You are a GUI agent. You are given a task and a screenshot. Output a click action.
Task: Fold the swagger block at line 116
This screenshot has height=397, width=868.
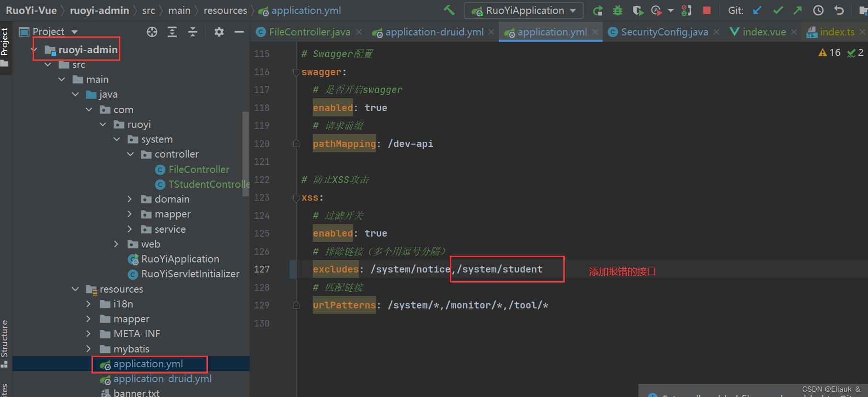coord(296,72)
